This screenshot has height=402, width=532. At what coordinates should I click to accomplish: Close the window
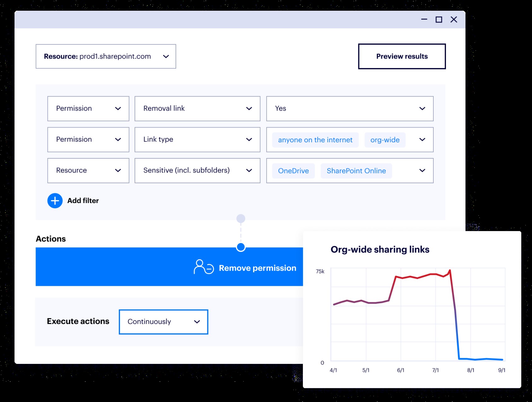[x=454, y=20]
